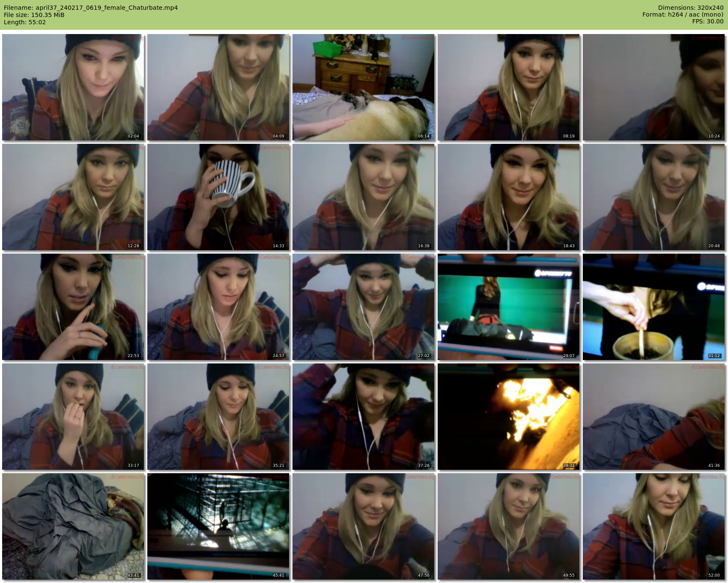Screen dimensions: 728x583
Task: Select the thumbnail at 22:53
Action: 73,307
